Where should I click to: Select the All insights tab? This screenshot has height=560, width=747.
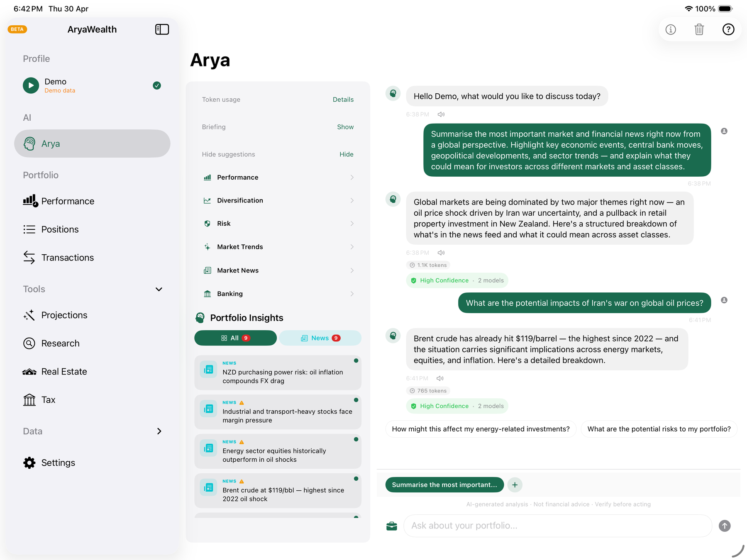point(235,338)
